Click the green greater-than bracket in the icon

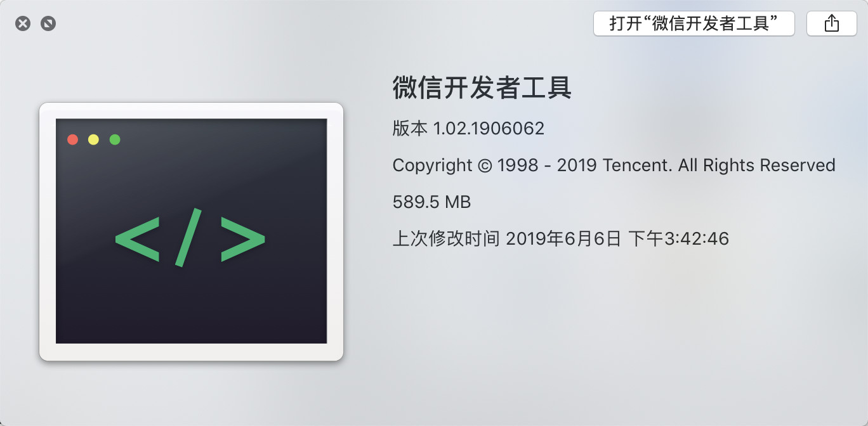click(243, 238)
